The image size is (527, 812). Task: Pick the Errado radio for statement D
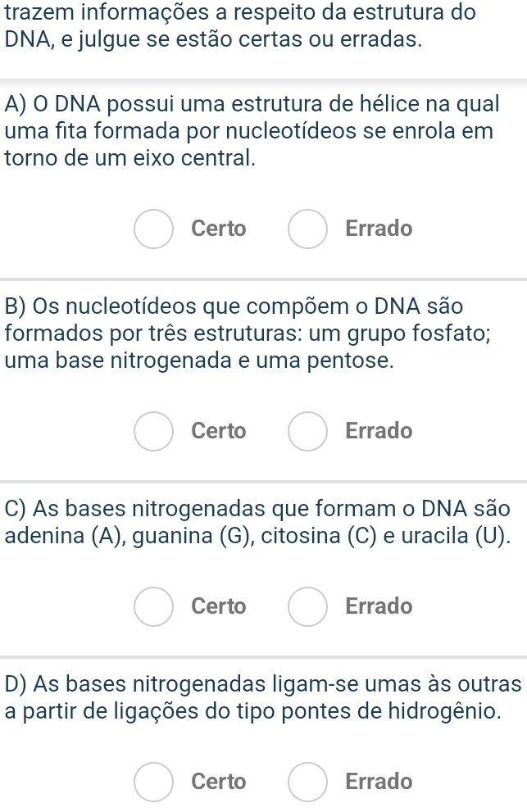(x=308, y=782)
